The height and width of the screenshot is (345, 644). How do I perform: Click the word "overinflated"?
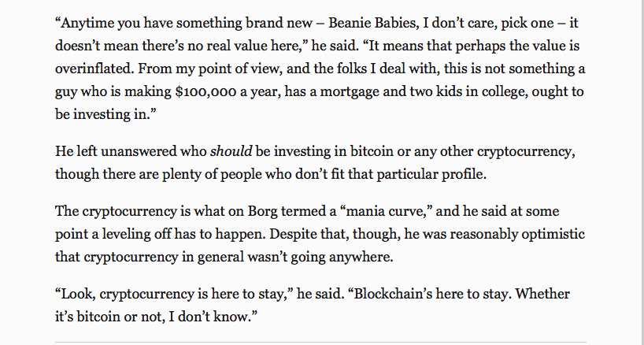coord(95,69)
